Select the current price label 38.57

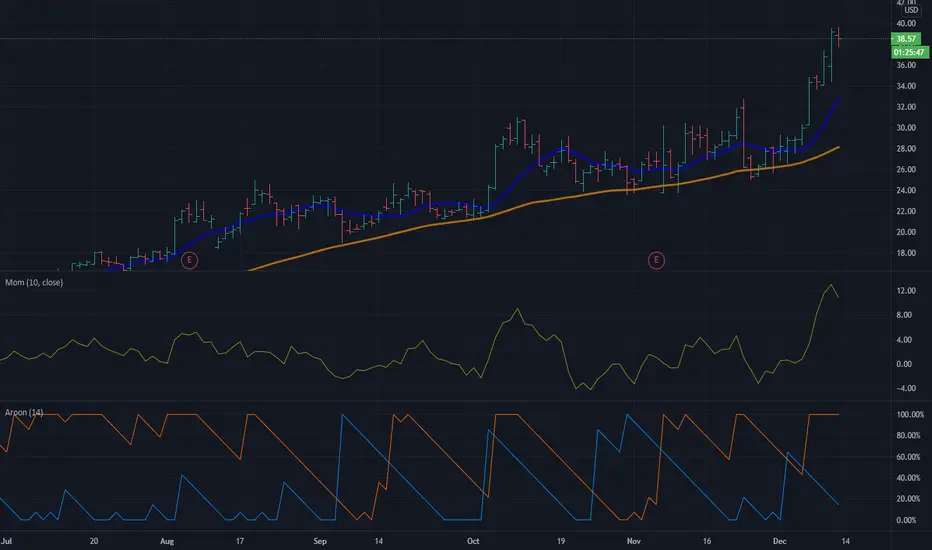coord(906,39)
